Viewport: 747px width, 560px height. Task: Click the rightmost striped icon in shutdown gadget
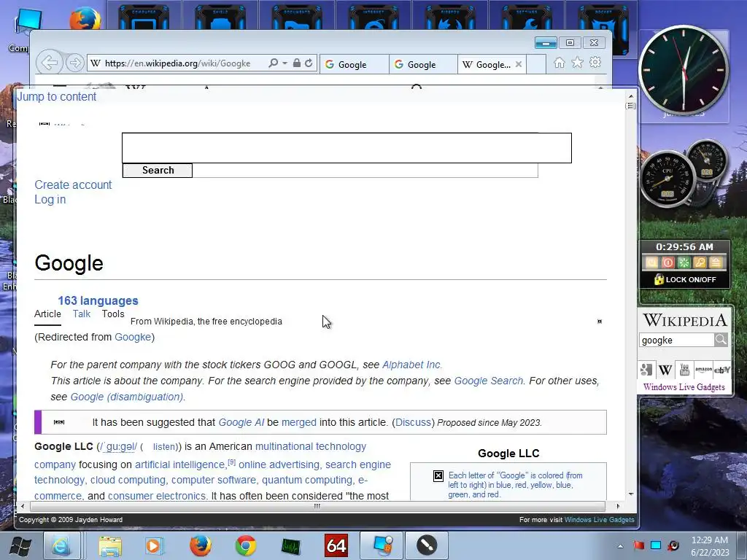pos(716,262)
